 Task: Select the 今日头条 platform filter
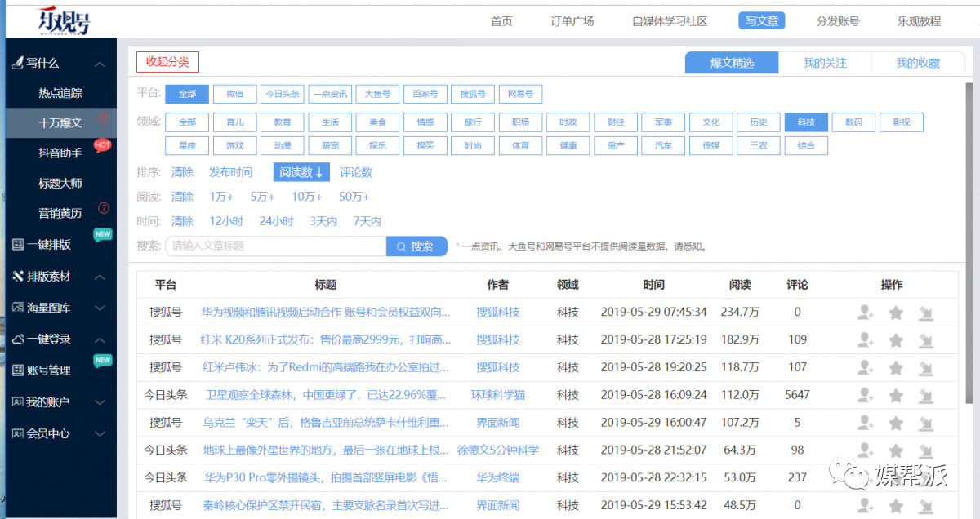coord(282,94)
